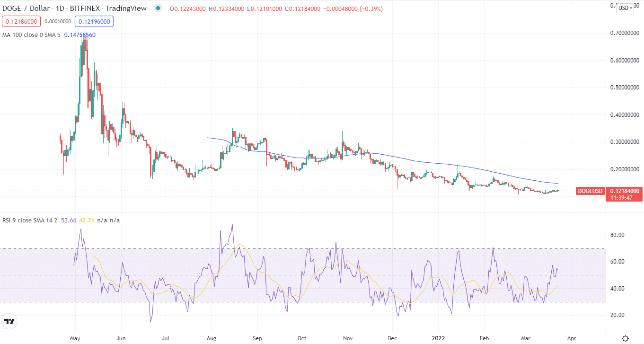
Task: Click the DOGEUSD price scale label
Action: (591, 191)
